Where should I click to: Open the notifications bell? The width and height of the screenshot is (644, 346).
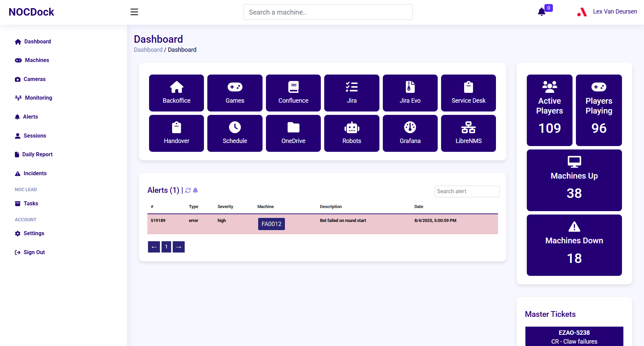(542, 12)
